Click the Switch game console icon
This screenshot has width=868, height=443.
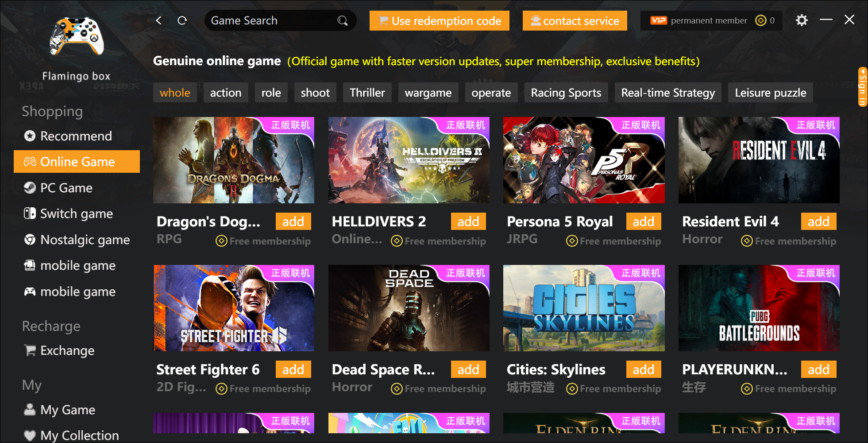30,214
